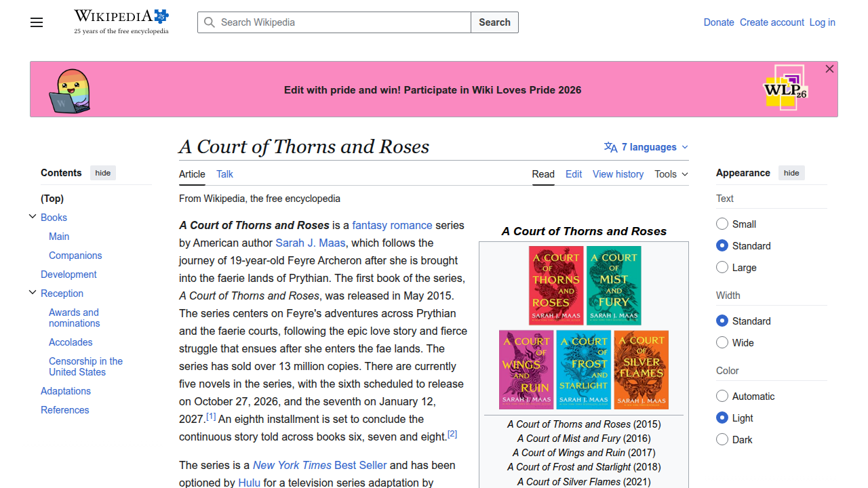
Task: Select the Read tab
Action: coord(543,174)
